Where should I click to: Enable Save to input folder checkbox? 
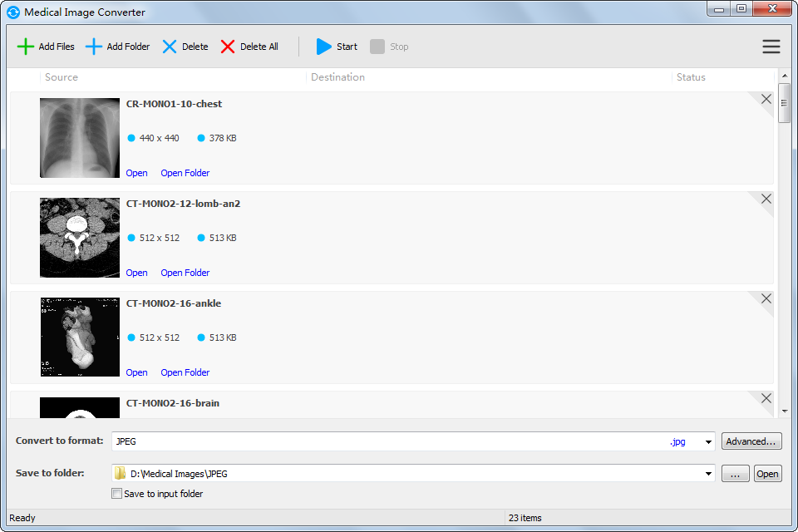click(x=116, y=494)
